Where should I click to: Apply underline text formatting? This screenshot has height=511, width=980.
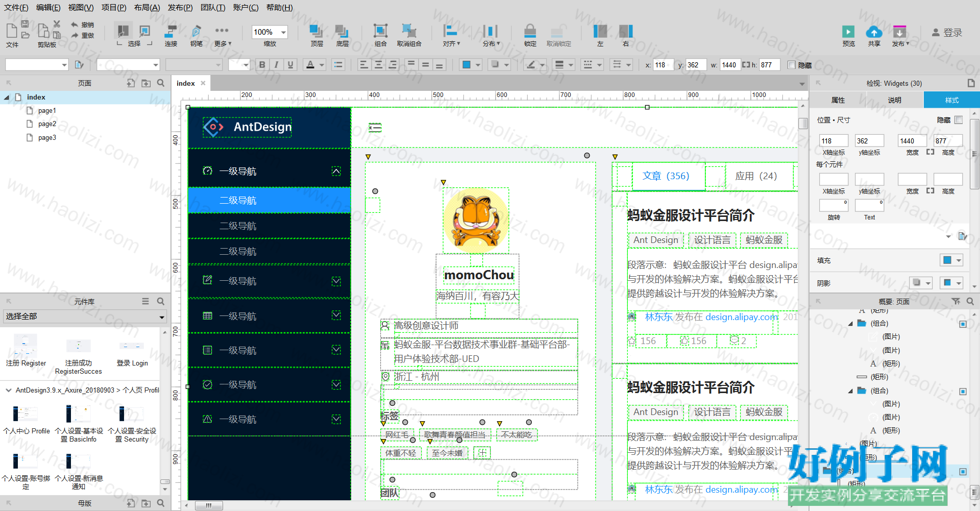290,65
